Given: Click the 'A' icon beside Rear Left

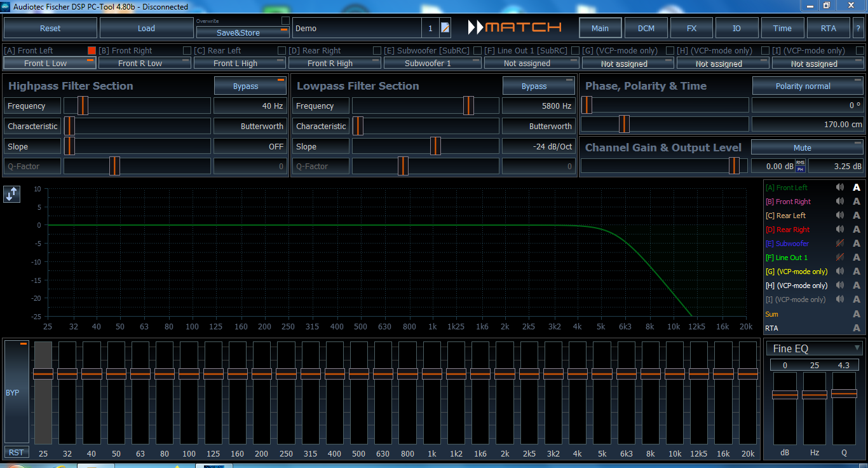Looking at the screenshot, I should click(857, 216).
